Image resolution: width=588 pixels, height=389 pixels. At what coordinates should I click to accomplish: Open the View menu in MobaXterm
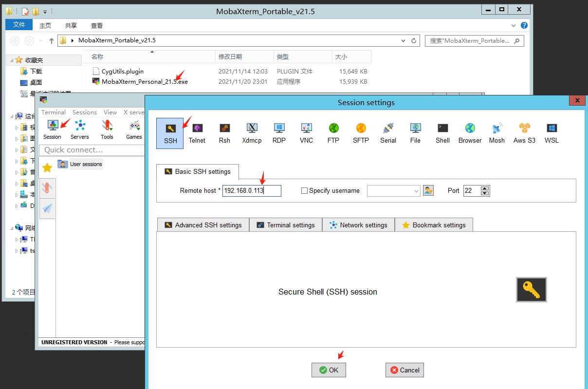[x=110, y=112]
